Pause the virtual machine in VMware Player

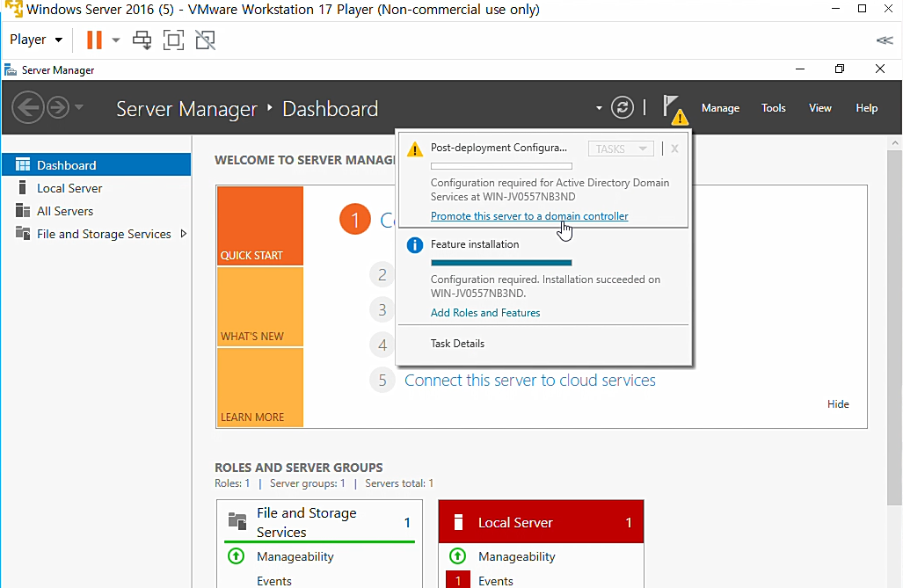[94, 40]
